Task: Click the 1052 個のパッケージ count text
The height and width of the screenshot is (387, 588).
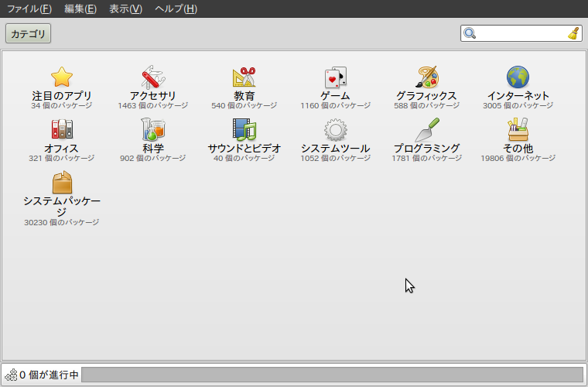Action: point(336,158)
